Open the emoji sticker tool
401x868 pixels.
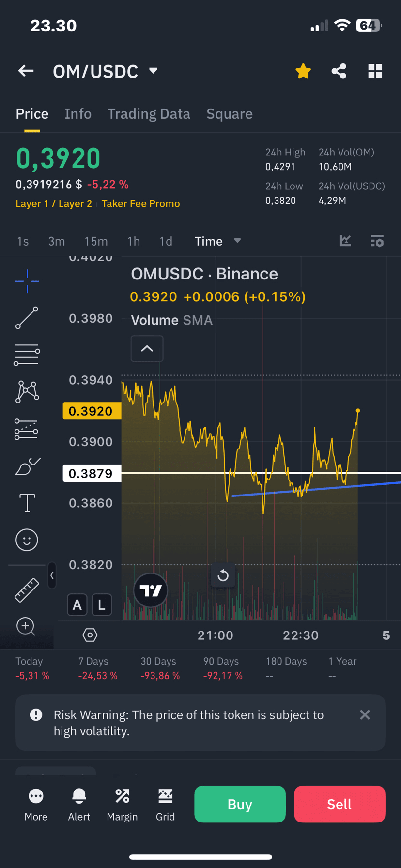click(x=27, y=540)
